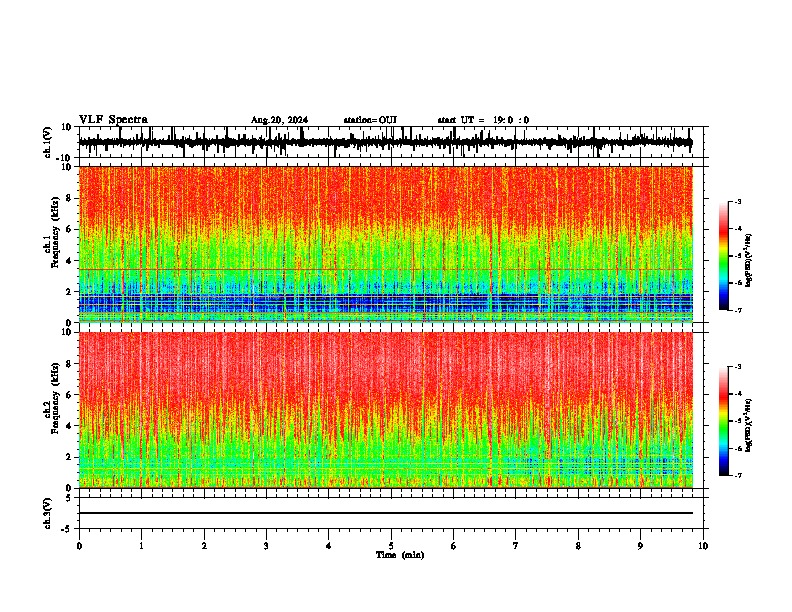Click time axis tick label "3"
This screenshot has height=612, width=792.
[266, 546]
